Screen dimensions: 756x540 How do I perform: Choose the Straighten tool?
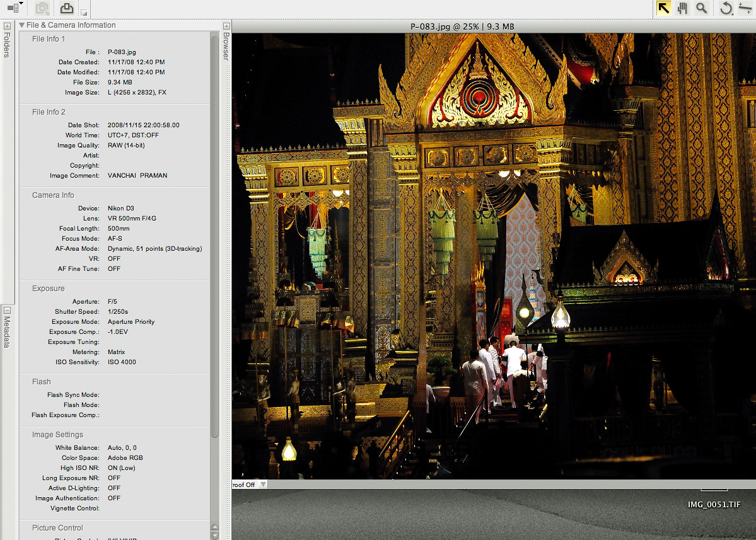coord(745,8)
